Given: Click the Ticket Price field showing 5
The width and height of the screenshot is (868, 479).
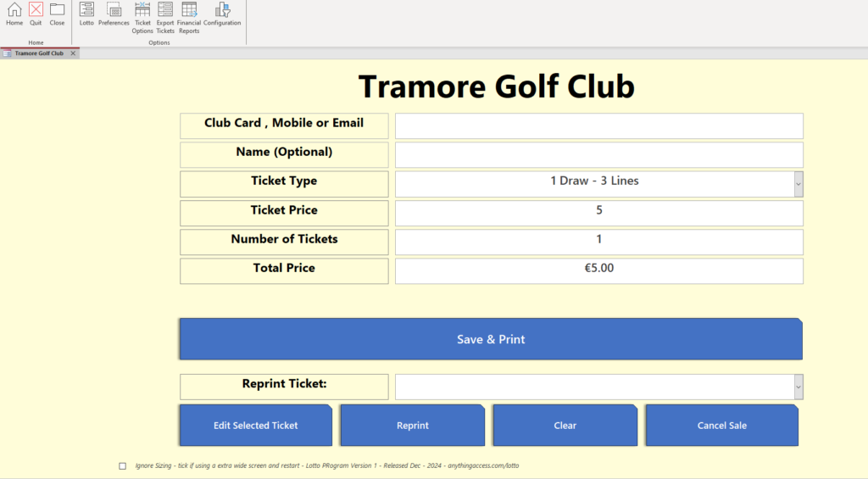Looking at the screenshot, I should coord(599,213).
